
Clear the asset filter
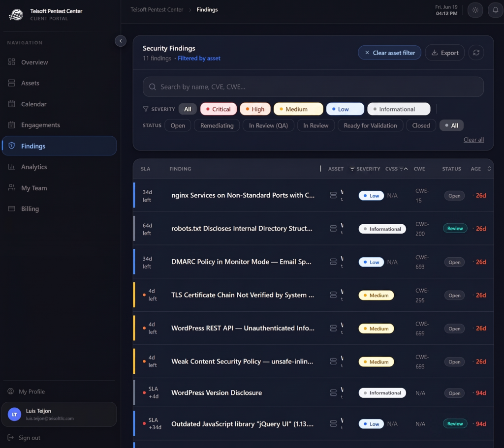tap(390, 53)
